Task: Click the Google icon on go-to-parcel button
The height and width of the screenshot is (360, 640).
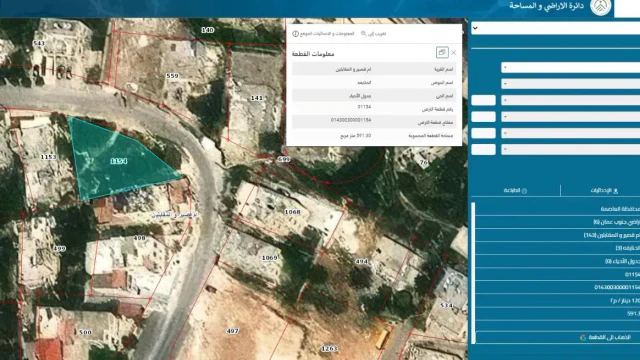Action: (583, 338)
